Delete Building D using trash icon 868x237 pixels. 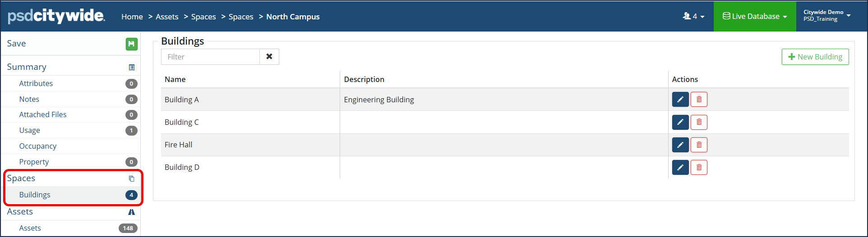(x=699, y=167)
